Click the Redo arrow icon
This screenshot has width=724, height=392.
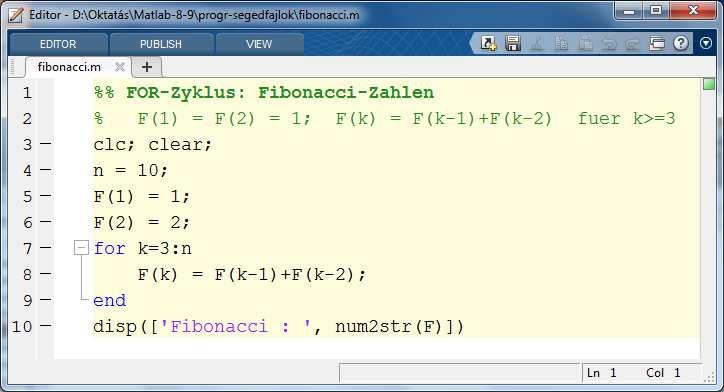[632, 44]
